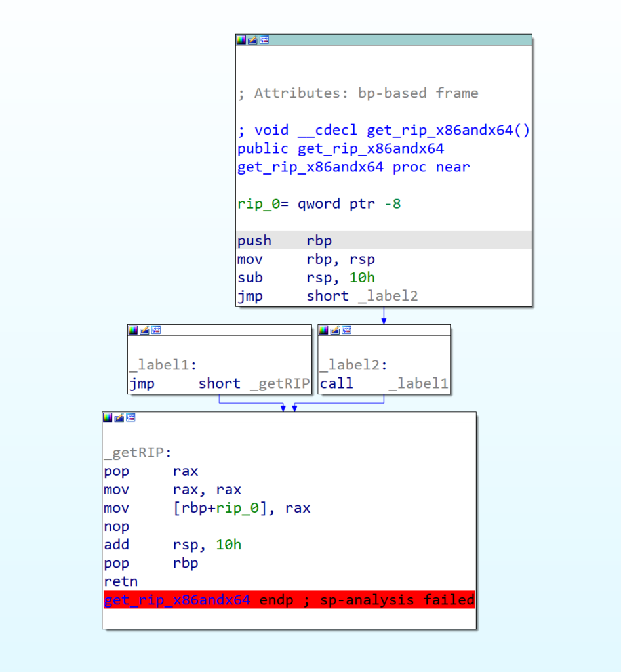Click the group nodes icon on the _getRIP block
Screen dimensions: 621x672
point(130,417)
